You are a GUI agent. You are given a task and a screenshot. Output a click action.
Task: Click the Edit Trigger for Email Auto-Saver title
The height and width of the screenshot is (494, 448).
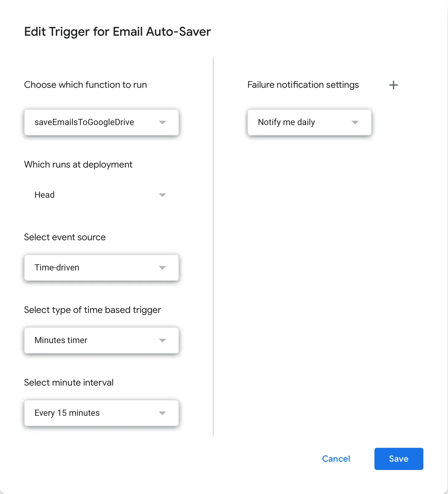pyautogui.click(x=118, y=32)
